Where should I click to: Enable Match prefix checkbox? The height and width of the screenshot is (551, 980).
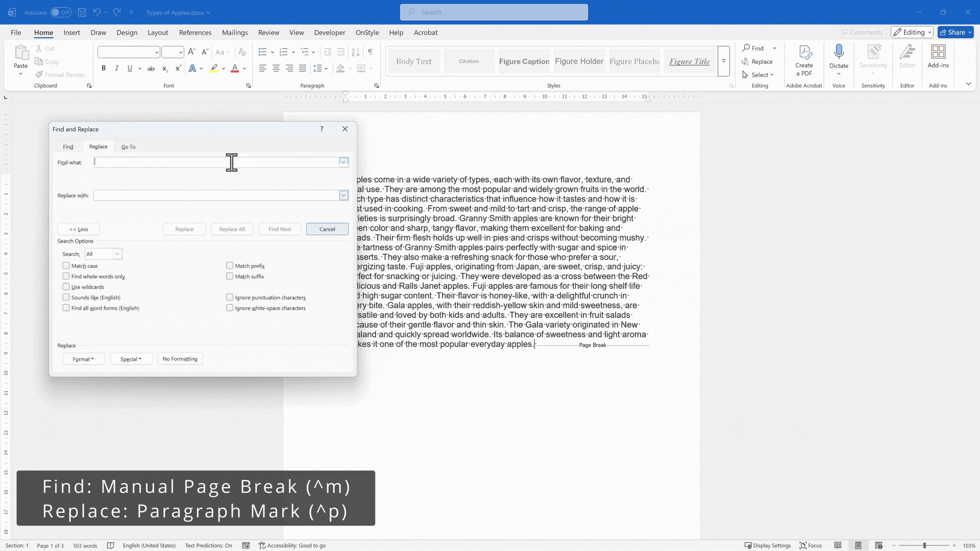[230, 265]
